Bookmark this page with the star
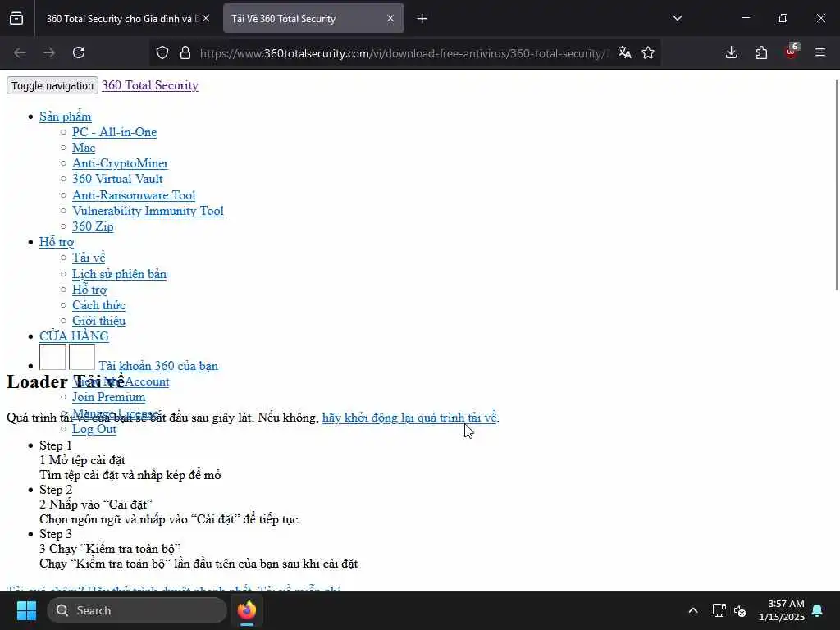Viewport: 840px width, 630px height. point(648,52)
